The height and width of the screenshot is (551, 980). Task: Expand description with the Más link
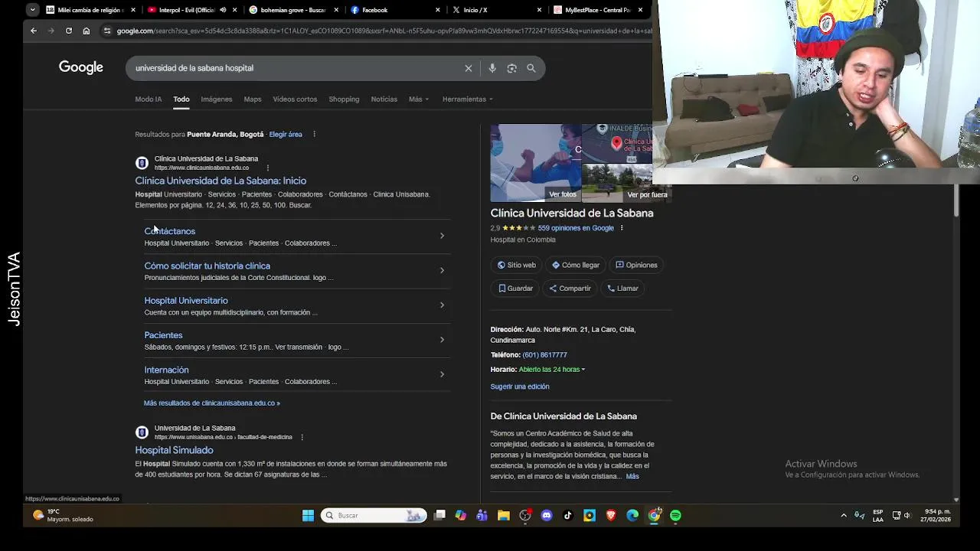coord(632,477)
